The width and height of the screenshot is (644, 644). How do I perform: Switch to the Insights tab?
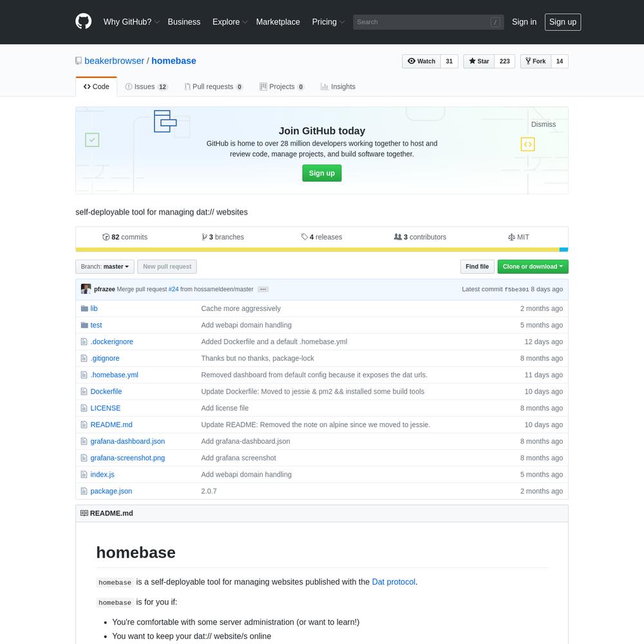[x=337, y=87]
